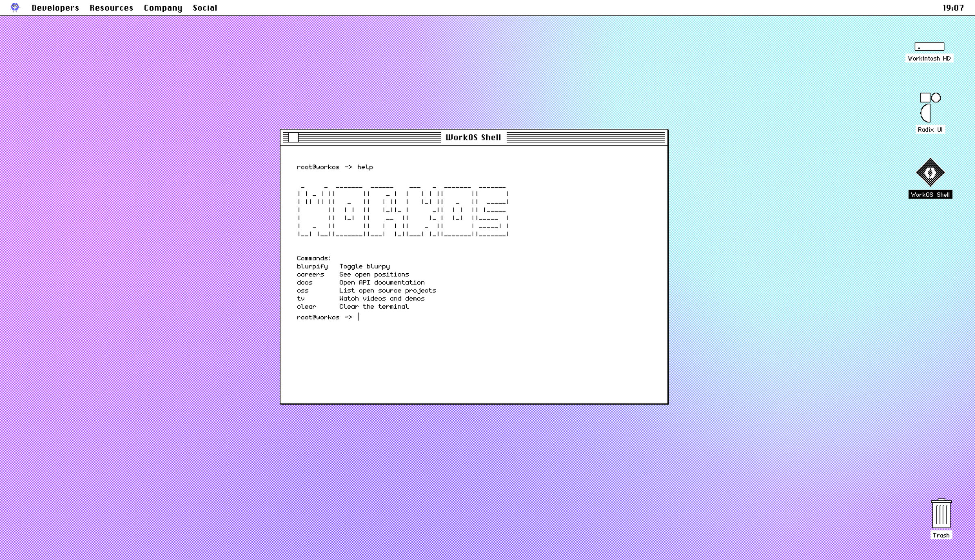Open the Company menu
975x560 pixels.
point(163,8)
